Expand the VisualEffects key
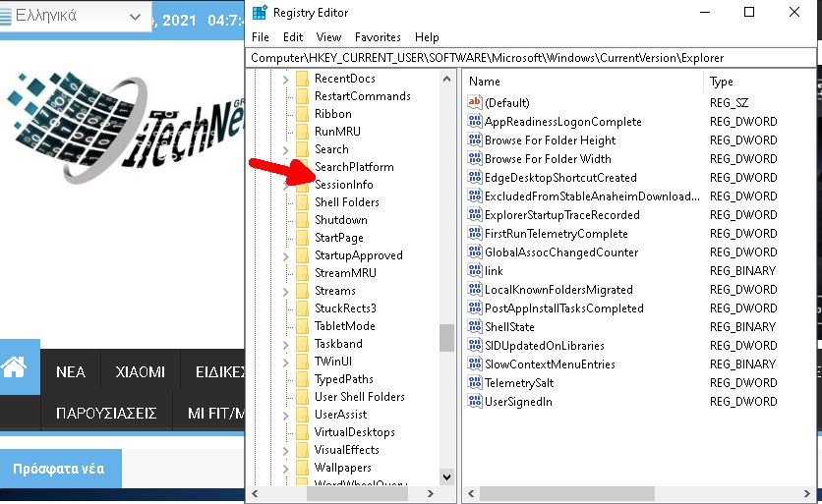This screenshot has width=822, height=504. (286, 450)
